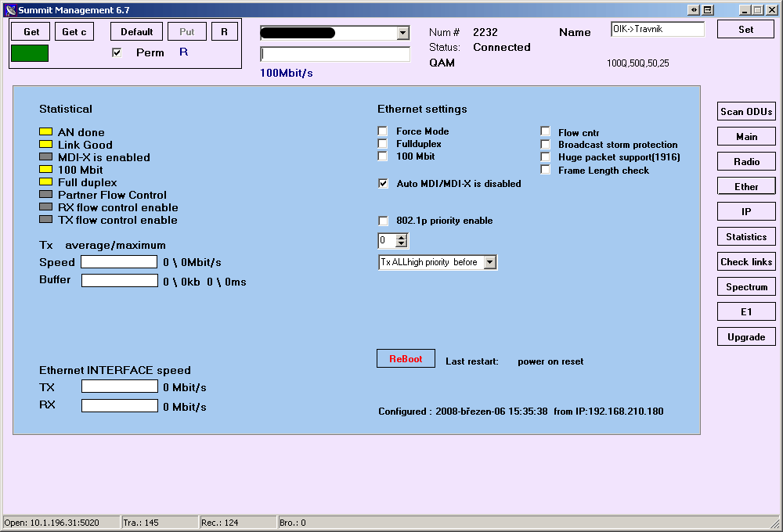Click the Name field containing OIK->Travnik
Viewport: 783px width, 532px height.
coord(658,30)
